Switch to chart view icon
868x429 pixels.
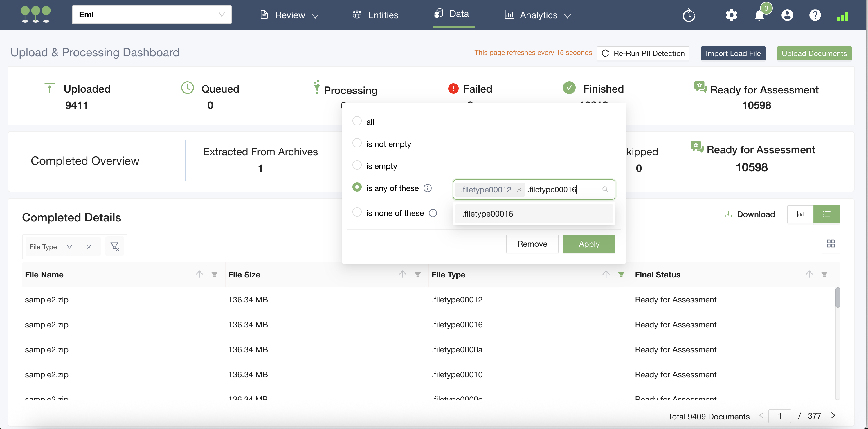point(800,214)
